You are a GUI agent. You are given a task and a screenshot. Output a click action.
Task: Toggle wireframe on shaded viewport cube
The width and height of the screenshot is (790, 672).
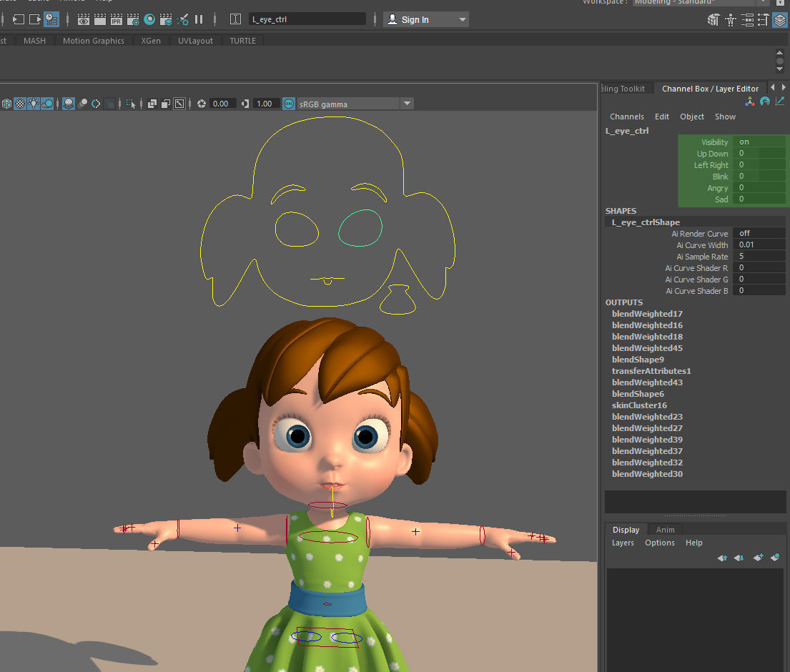[x=6, y=104]
